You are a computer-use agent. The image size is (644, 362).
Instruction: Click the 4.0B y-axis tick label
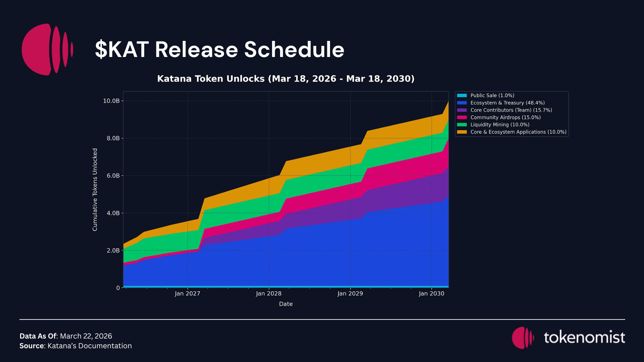coord(113,213)
